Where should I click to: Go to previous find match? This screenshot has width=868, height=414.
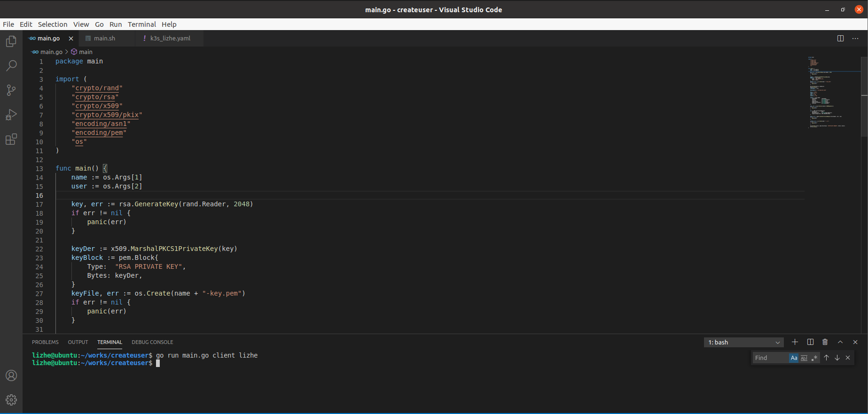coord(826,358)
